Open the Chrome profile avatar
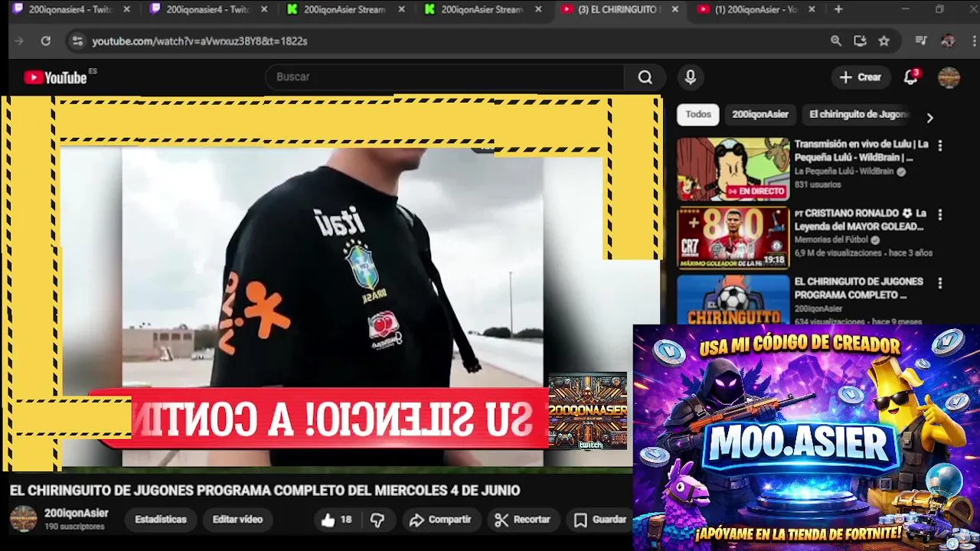Image resolution: width=980 pixels, height=551 pixels. [948, 41]
